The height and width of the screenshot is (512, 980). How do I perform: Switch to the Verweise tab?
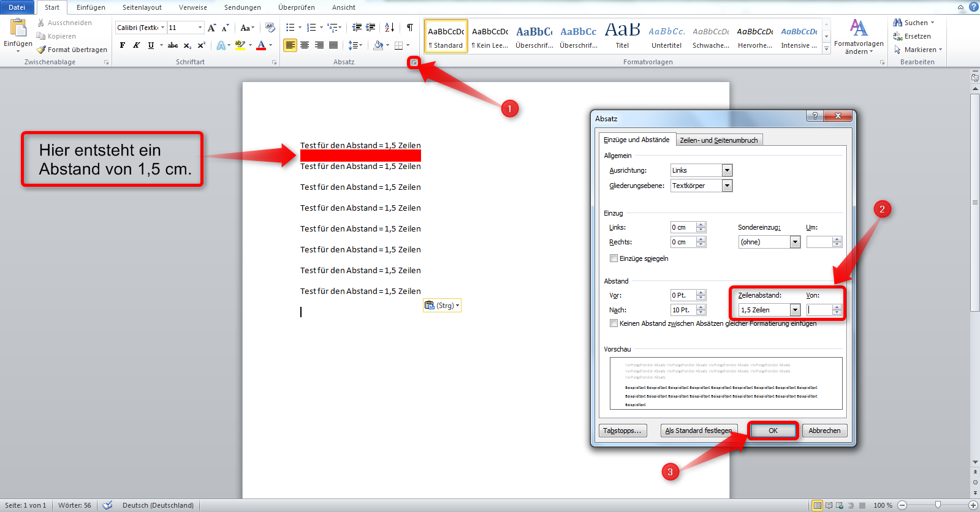point(193,7)
